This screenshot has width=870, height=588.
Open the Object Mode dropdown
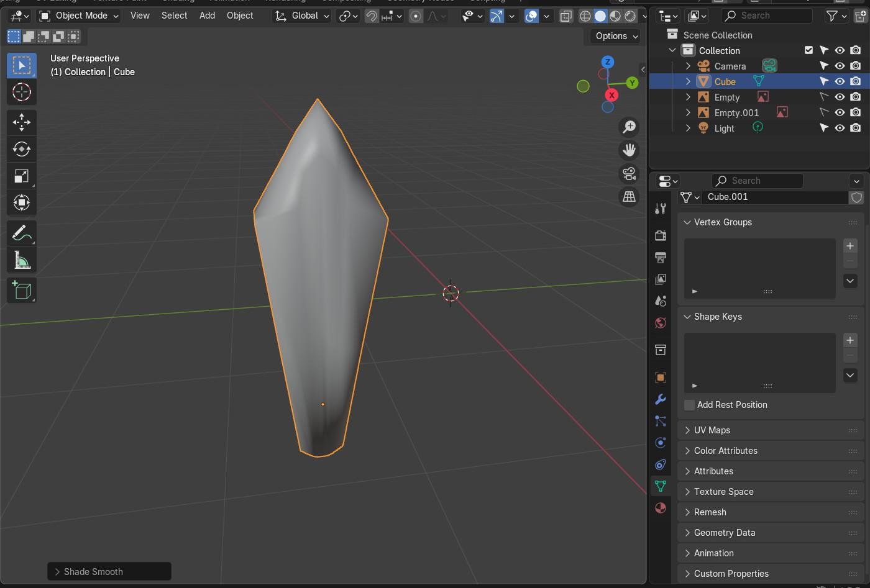[79, 16]
